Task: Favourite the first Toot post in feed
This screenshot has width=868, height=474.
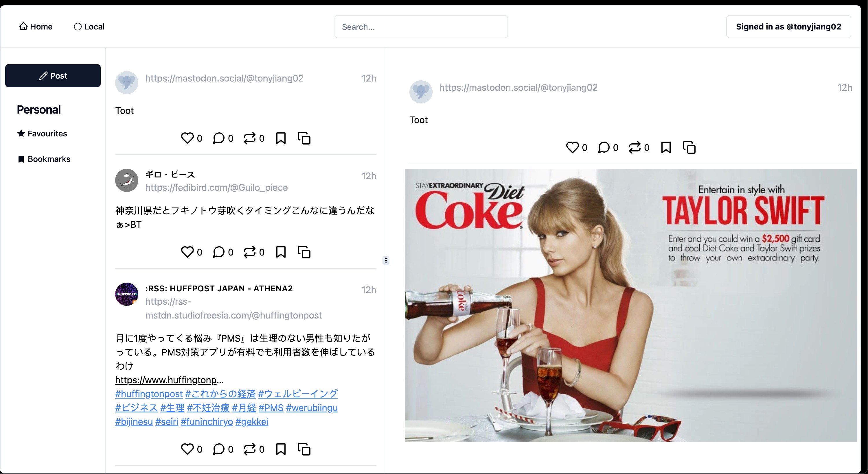Action: (187, 138)
